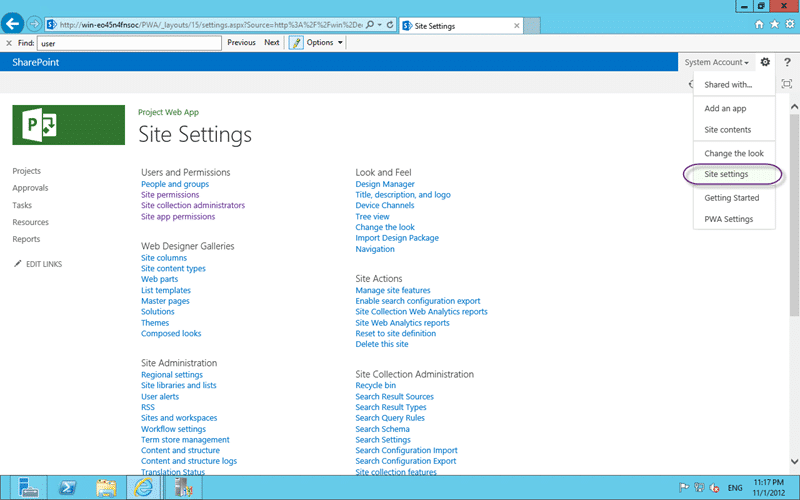Select Shared with... menu item
Screen dimensions: 800x500
(728, 85)
